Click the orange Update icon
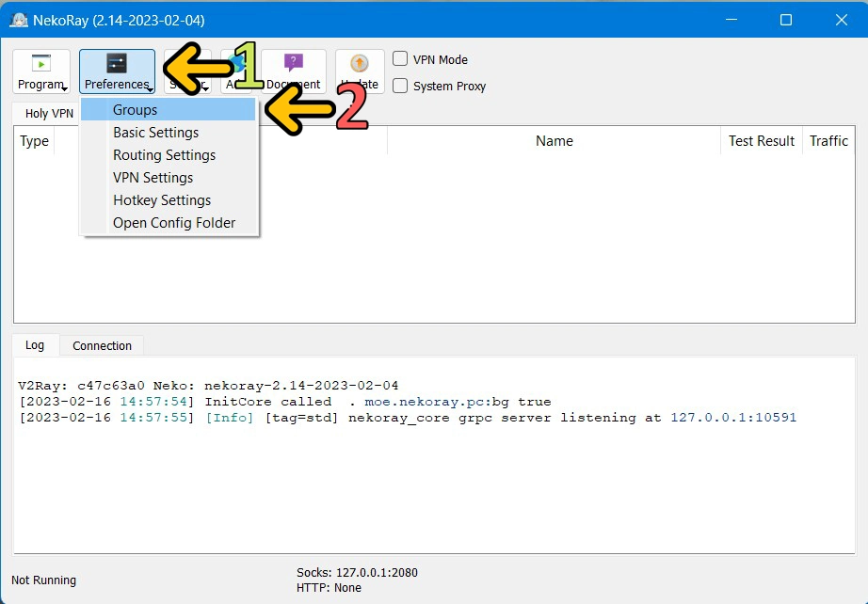 [x=359, y=64]
